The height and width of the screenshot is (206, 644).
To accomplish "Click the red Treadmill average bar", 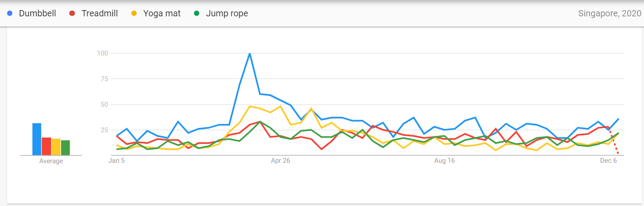I will (46, 146).
